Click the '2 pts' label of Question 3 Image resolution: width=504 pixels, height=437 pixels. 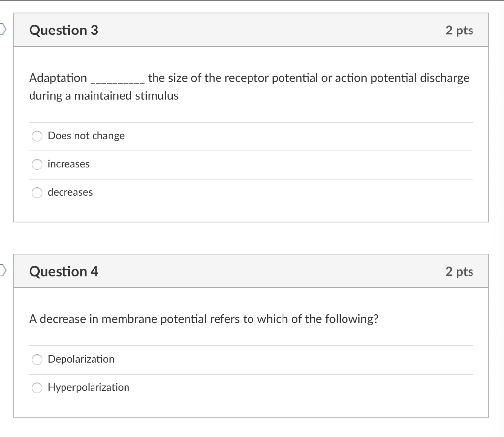pos(459,31)
